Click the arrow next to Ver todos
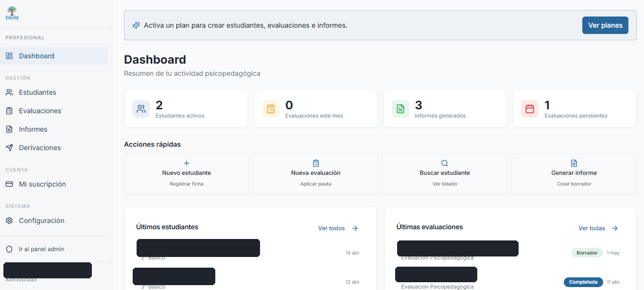The height and width of the screenshot is (290, 644). (355, 228)
